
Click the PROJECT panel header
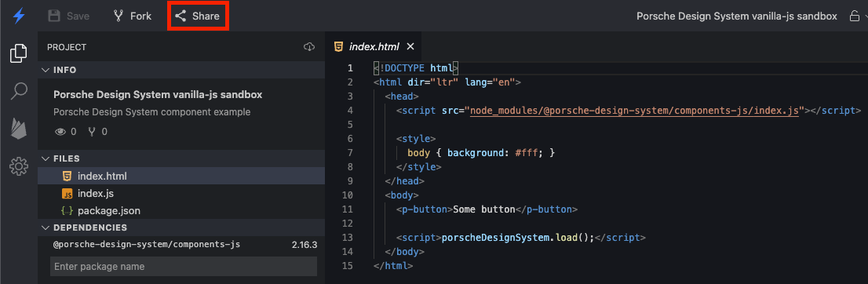pyautogui.click(x=67, y=47)
